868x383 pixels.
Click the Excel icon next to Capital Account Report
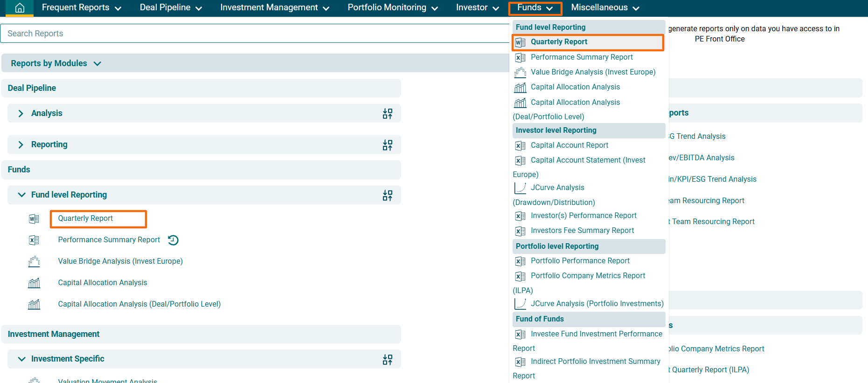(x=520, y=145)
